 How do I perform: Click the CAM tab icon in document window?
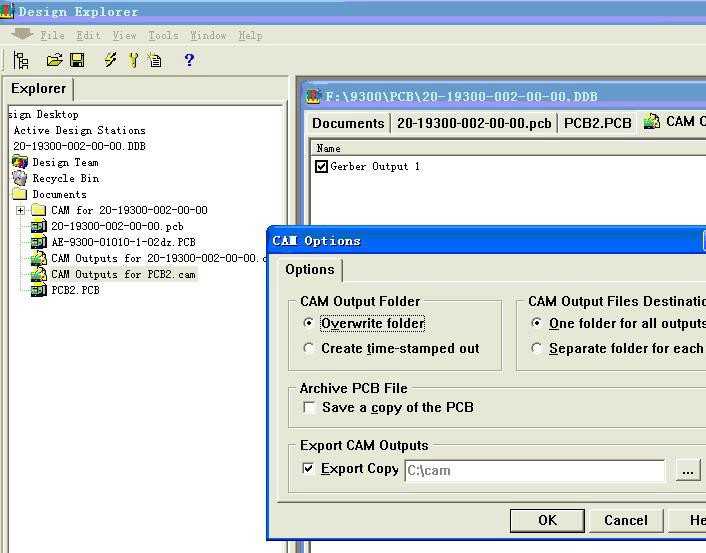tap(651, 121)
